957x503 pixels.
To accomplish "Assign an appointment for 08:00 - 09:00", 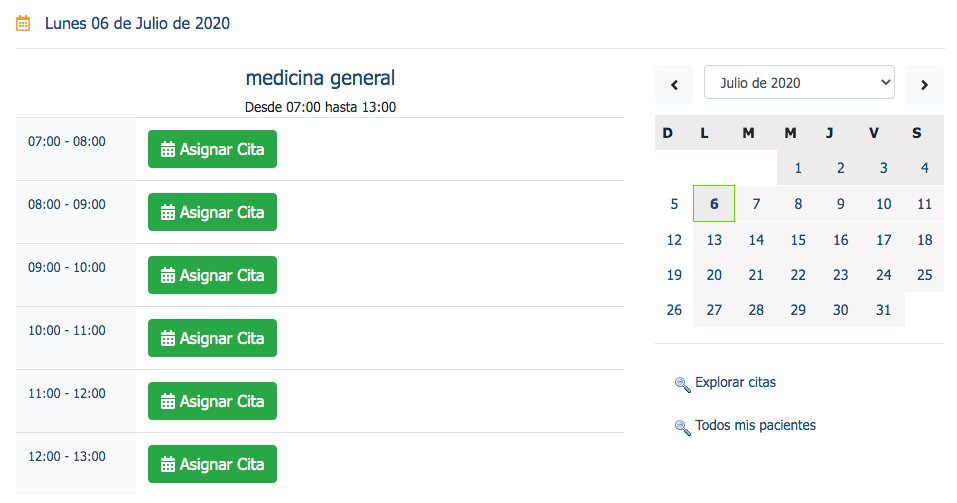I will coord(212,212).
